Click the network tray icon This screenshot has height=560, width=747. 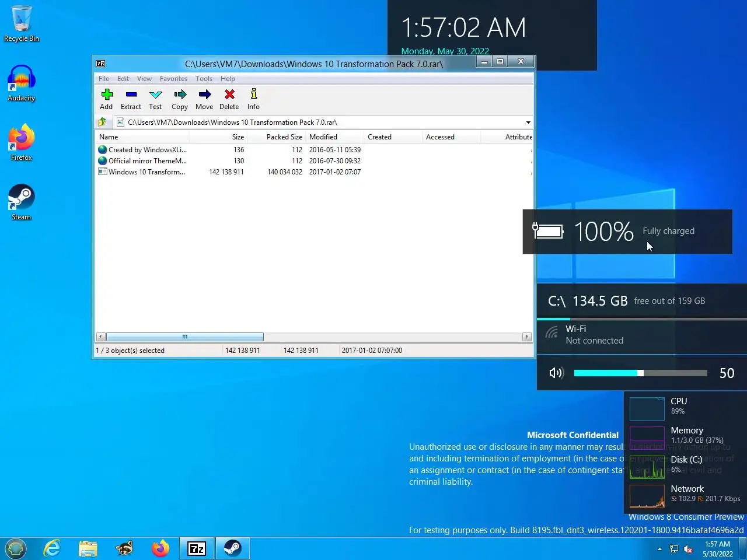tap(674, 549)
